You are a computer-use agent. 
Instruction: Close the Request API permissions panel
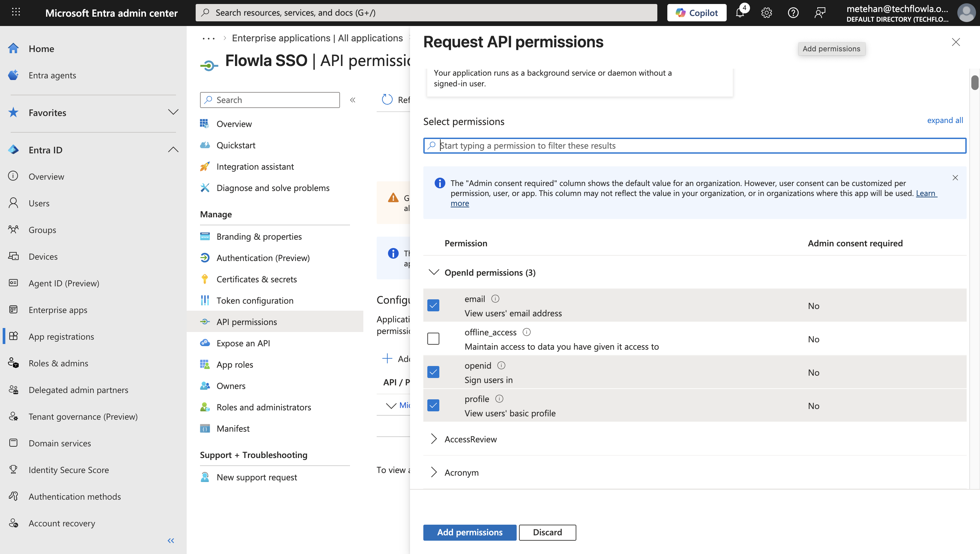(956, 42)
